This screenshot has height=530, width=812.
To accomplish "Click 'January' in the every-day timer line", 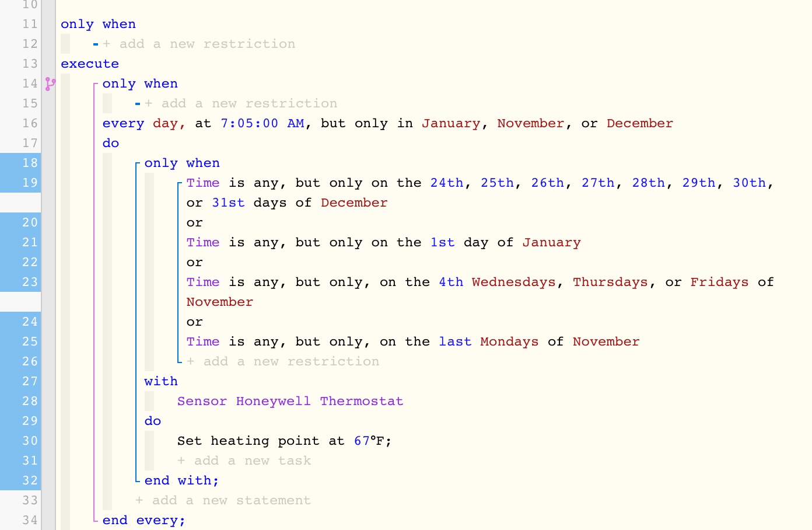I will (x=452, y=123).
